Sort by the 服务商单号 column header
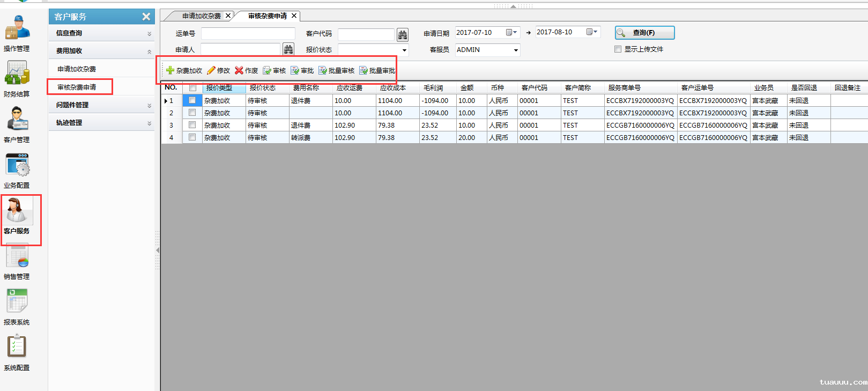 pyautogui.click(x=641, y=87)
